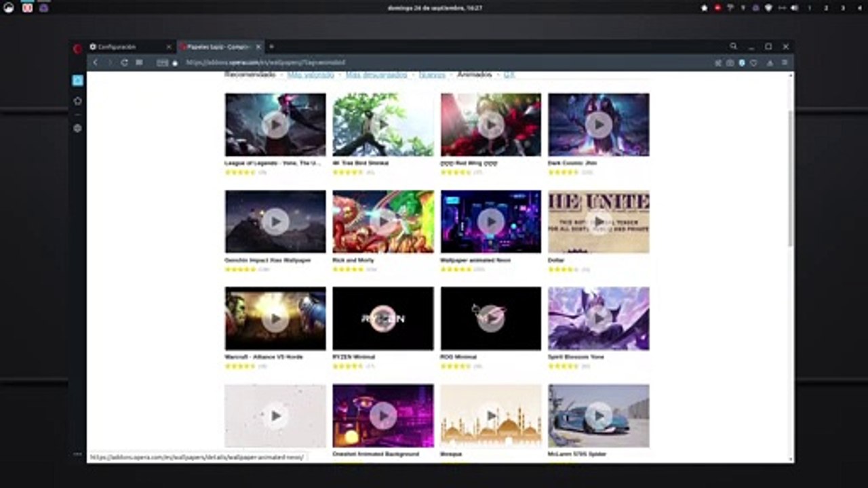
Task: Select the Animados filter
Action: pos(474,75)
